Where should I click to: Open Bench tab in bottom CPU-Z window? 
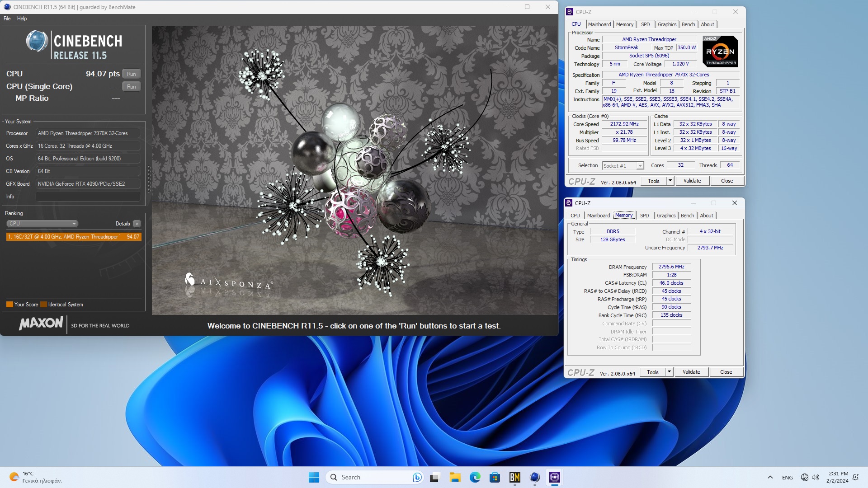[687, 216]
